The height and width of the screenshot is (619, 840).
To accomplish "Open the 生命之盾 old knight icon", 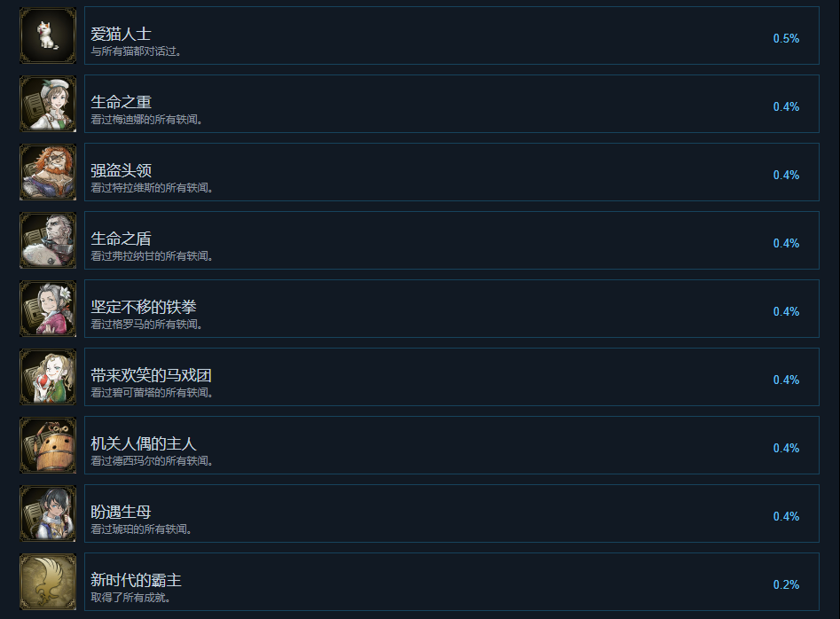I will click(x=48, y=240).
